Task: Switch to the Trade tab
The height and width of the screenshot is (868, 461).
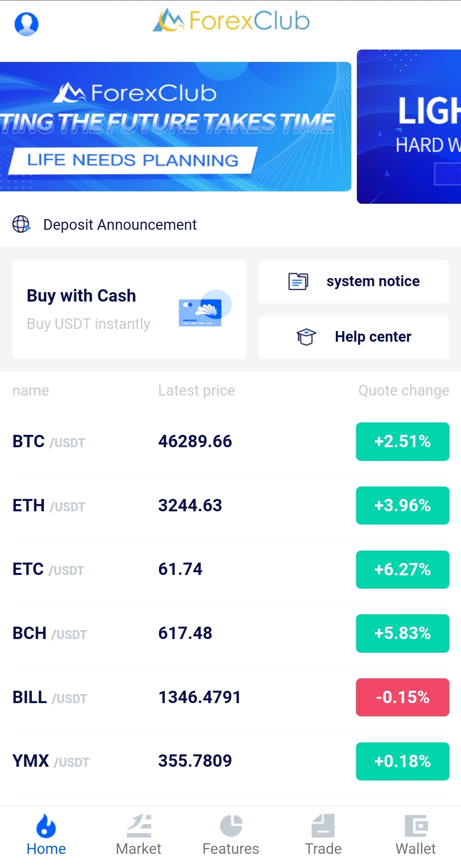Action: coord(323,835)
